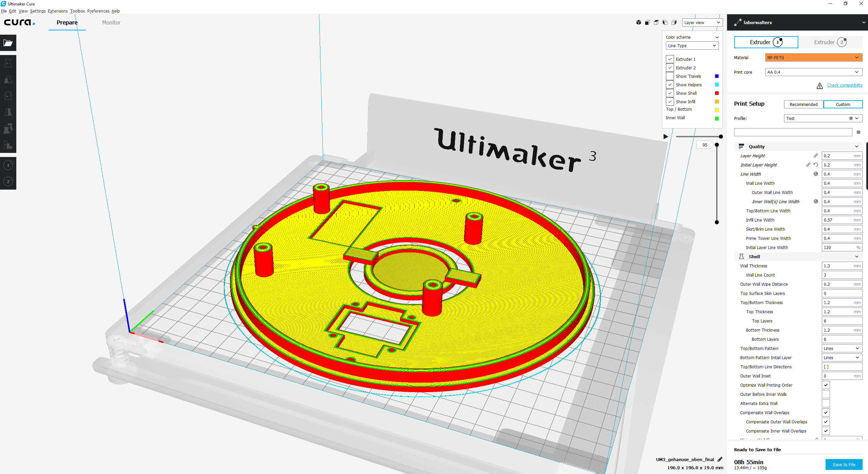The image size is (868, 474).
Task: Expand the laborwalterx printer selector
Action: [x=797, y=22]
